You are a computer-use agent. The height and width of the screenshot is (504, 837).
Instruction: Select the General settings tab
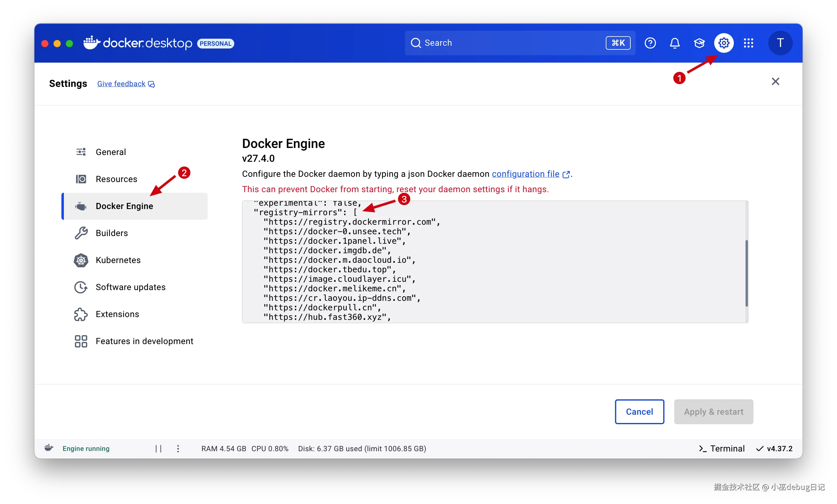click(x=111, y=152)
